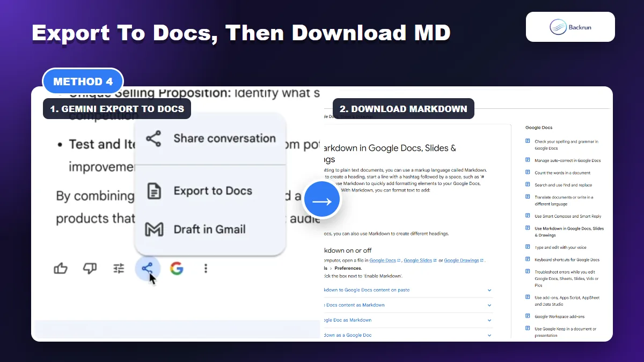Click the thumbs down icon under the Gemini response

coord(90,269)
